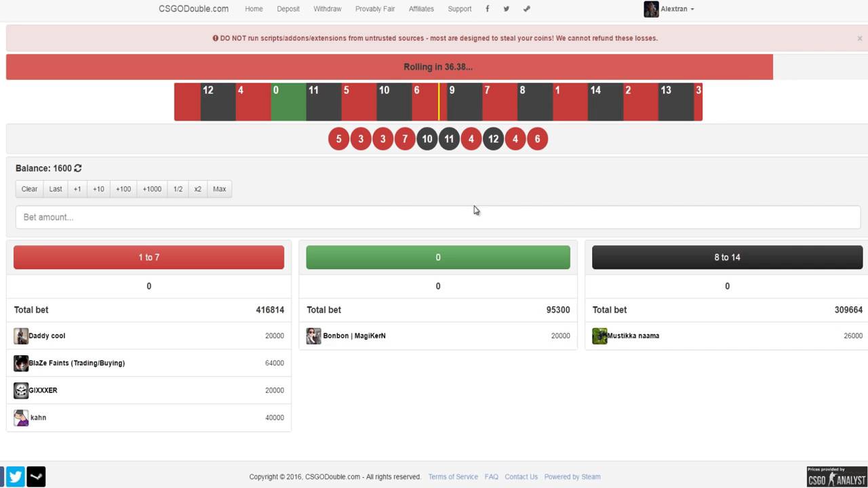Open the Steam icon in the top navigation
This screenshot has height=488, width=868.
(x=526, y=9)
